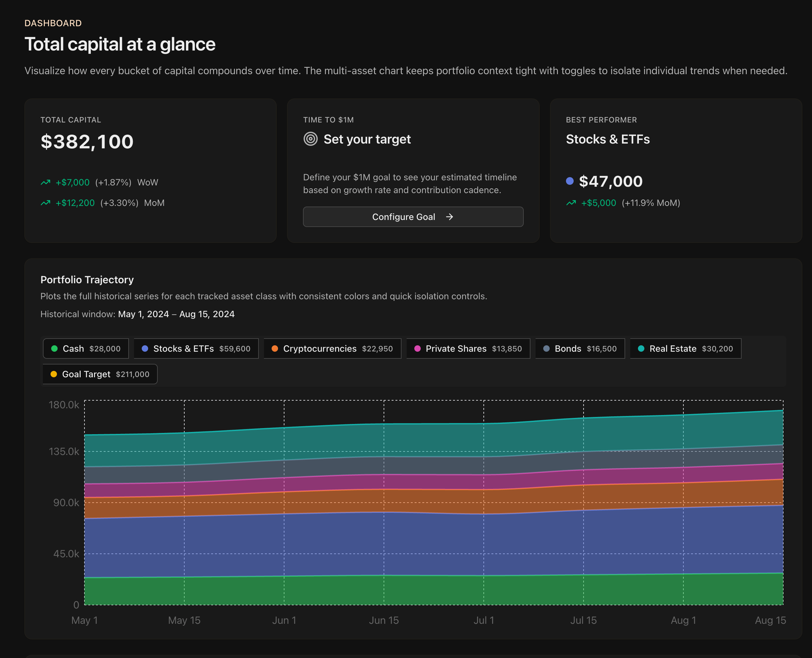Click the Jul 1 axis label
The height and width of the screenshot is (658, 812).
(483, 620)
